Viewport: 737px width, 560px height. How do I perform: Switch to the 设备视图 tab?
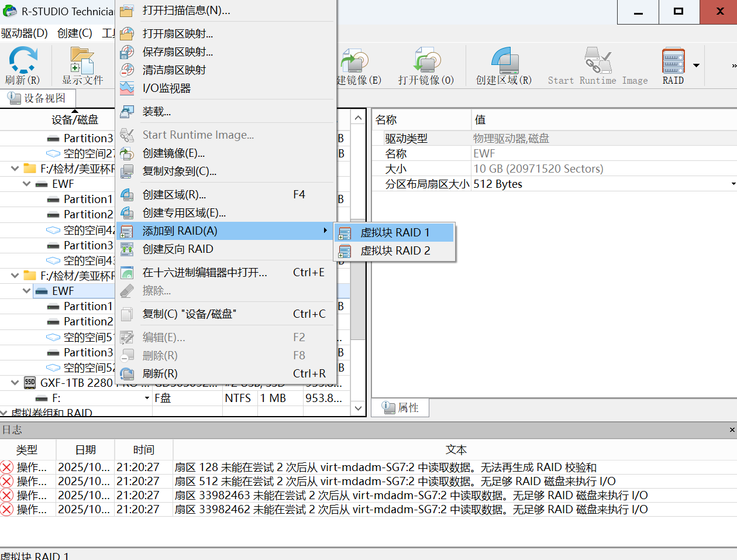click(x=37, y=98)
